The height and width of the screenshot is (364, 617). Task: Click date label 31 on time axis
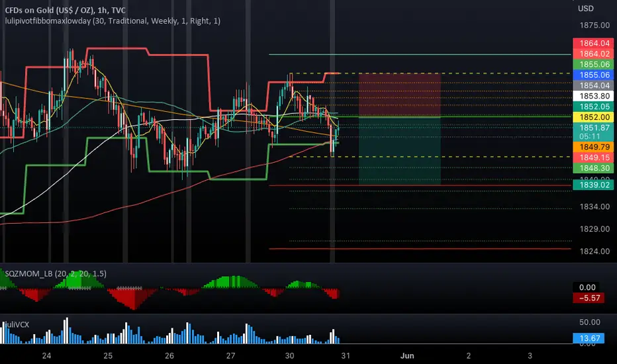(346, 356)
